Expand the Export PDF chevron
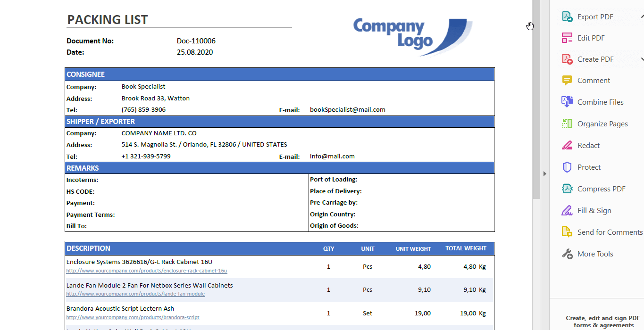This screenshot has width=644, height=330. coord(642,16)
